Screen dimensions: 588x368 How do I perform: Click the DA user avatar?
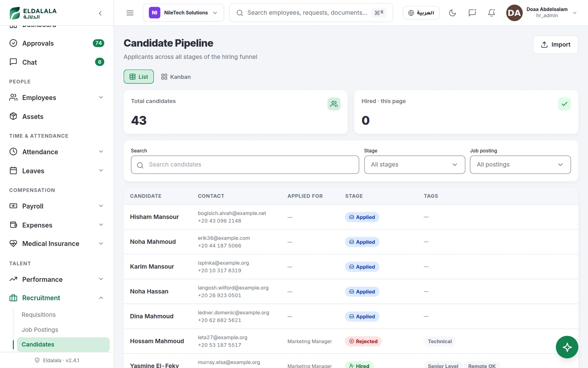[x=514, y=13]
